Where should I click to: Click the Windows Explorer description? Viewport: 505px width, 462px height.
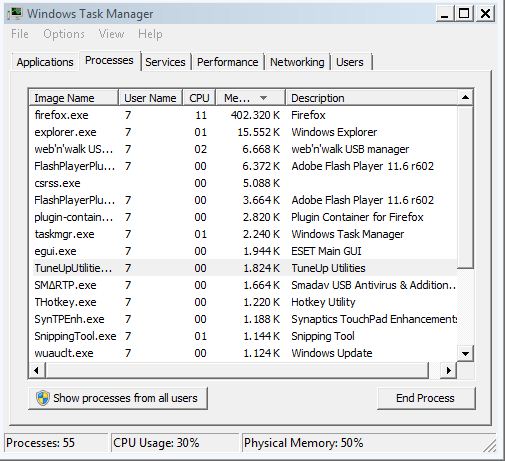pos(334,132)
